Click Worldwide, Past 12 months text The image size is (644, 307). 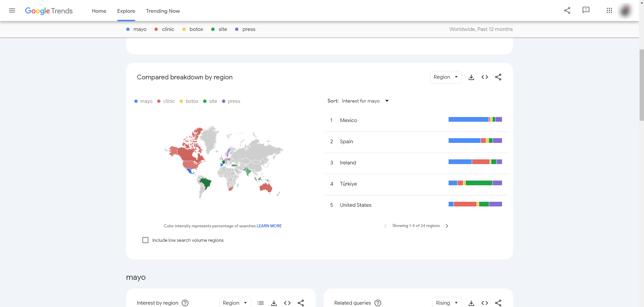click(481, 29)
